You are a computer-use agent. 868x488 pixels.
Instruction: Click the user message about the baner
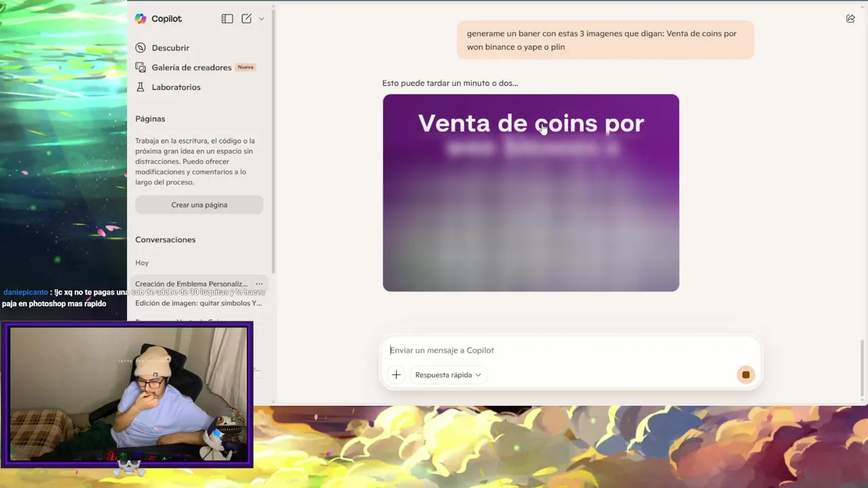point(606,40)
